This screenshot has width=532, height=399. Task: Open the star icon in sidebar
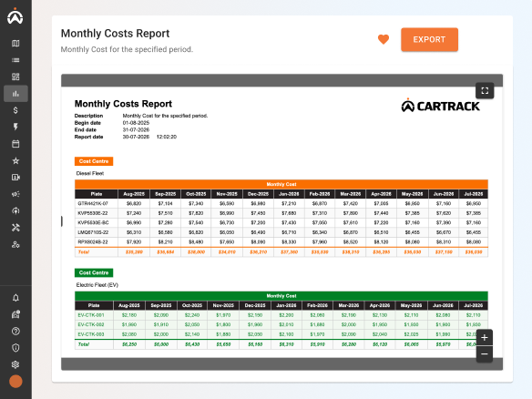point(15,160)
